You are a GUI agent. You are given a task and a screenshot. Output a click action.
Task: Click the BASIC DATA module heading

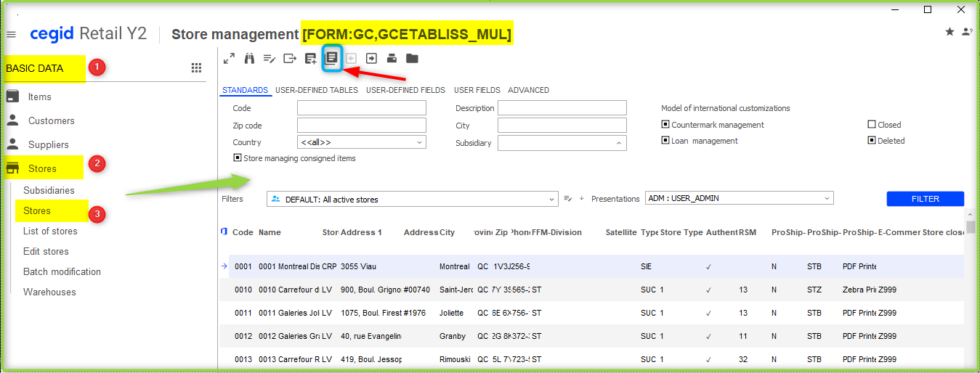pos(35,68)
